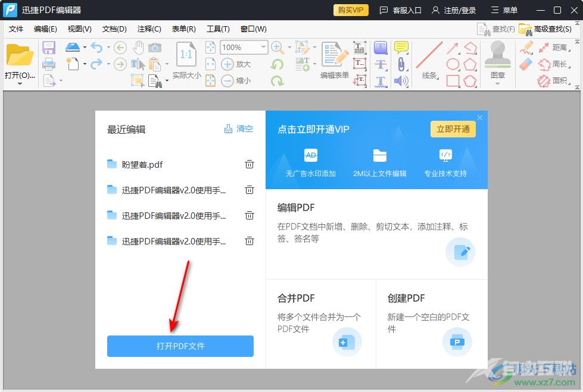The image size is (583, 392).
Task: Select the Perimeter 周长 measure tool
Action: pos(554,64)
